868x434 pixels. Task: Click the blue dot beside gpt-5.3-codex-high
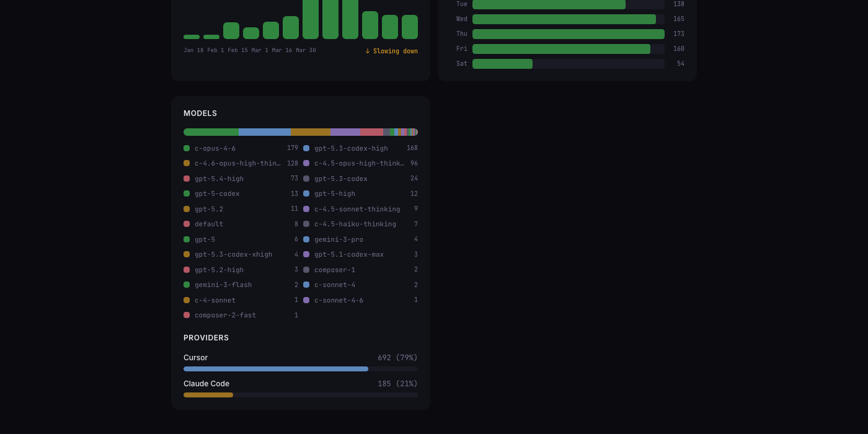tap(306, 148)
